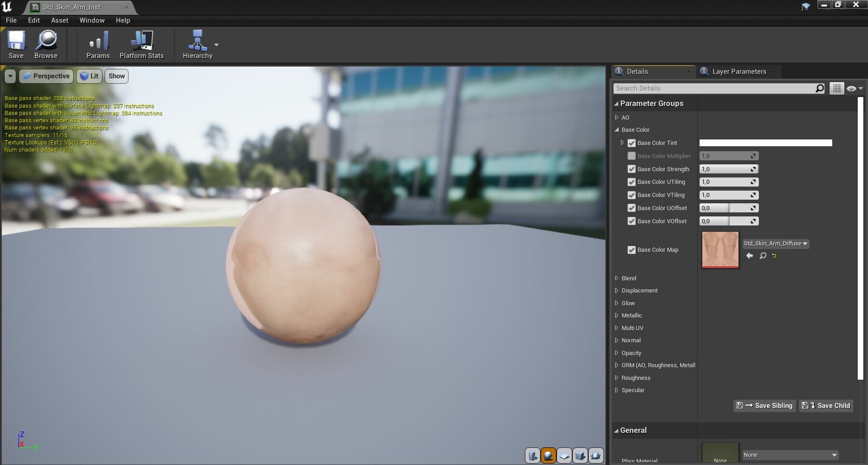Open Browse in the toolbar
The image size is (868, 465).
pyautogui.click(x=46, y=43)
